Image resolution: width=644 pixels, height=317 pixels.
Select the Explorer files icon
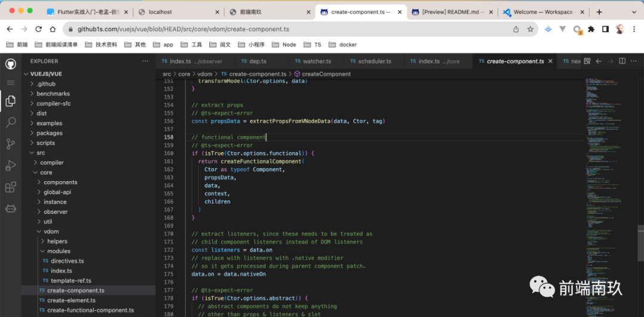11,101
